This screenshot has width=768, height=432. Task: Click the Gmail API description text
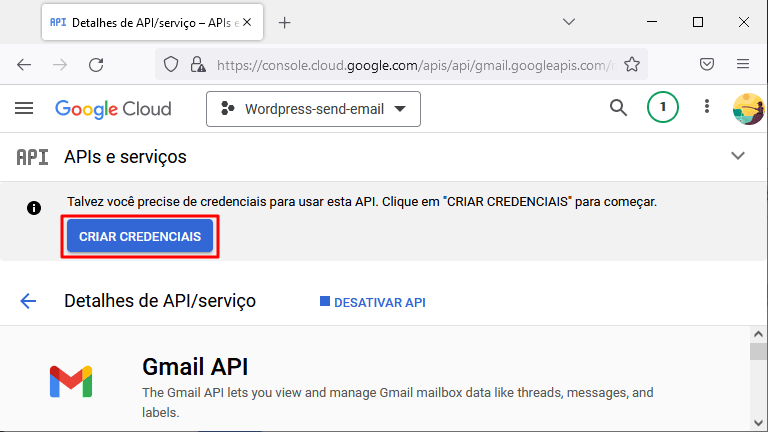tap(398, 403)
